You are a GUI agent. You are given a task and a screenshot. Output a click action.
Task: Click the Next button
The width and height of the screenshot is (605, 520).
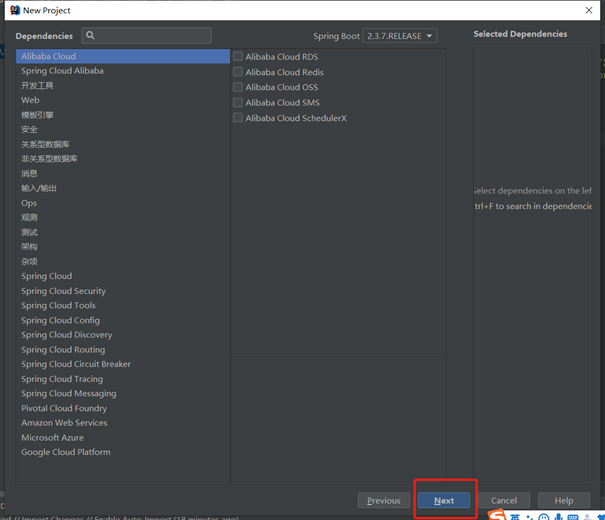click(x=444, y=500)
